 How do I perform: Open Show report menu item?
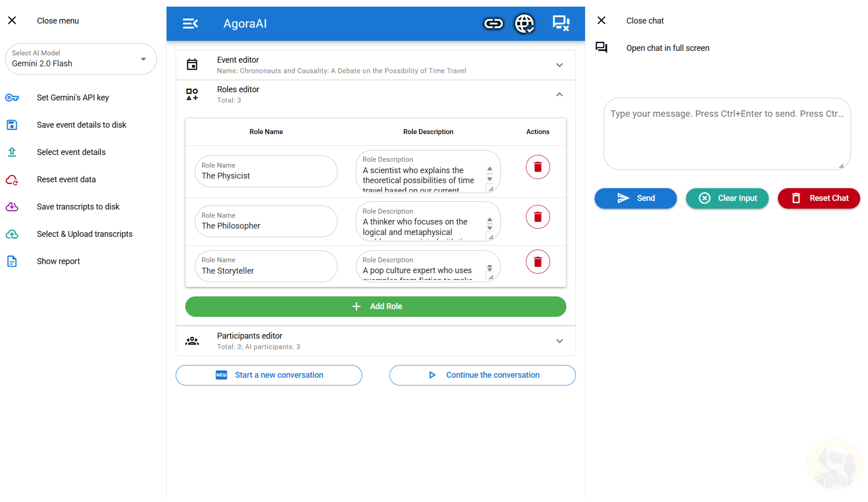tap(58, 261)
